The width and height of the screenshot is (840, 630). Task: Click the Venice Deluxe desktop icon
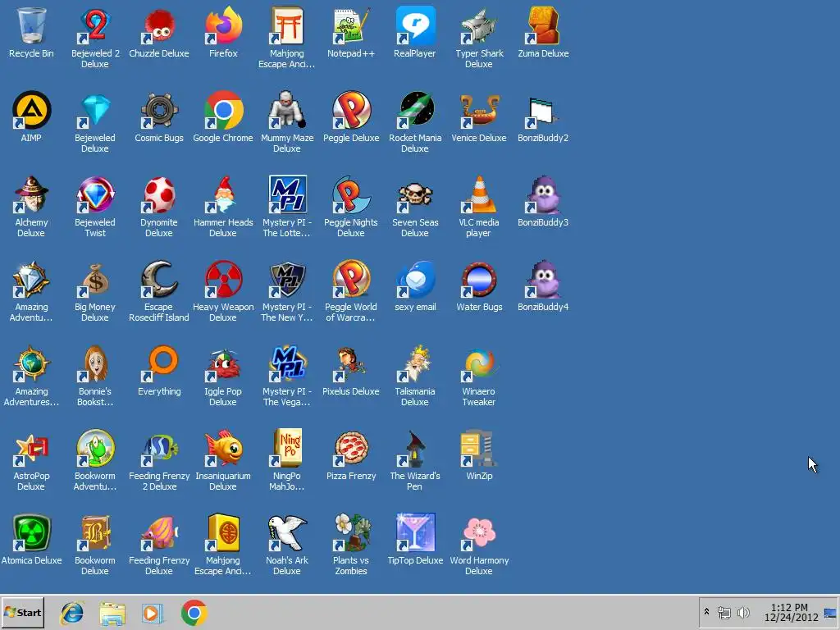click(x=479, y=111)
